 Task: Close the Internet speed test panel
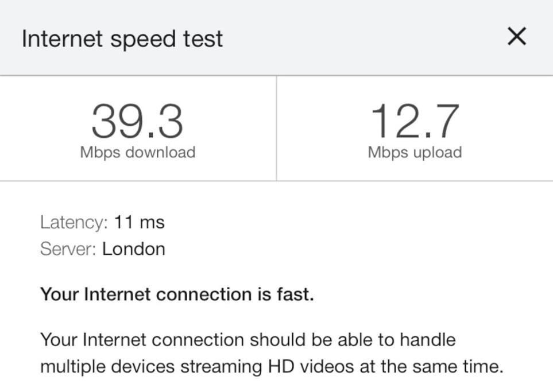(x=517, y=36)
